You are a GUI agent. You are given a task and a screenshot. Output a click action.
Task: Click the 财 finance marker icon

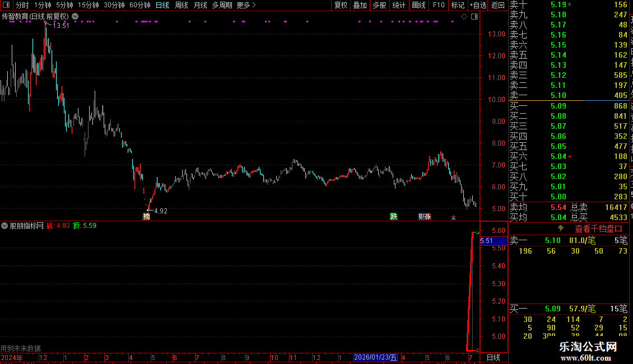pyautogui.click(x=421, y=217)
